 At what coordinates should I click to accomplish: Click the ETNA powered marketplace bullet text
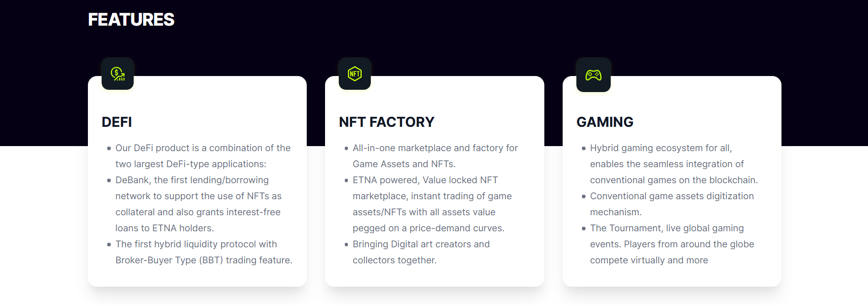[x=432, y=204]
